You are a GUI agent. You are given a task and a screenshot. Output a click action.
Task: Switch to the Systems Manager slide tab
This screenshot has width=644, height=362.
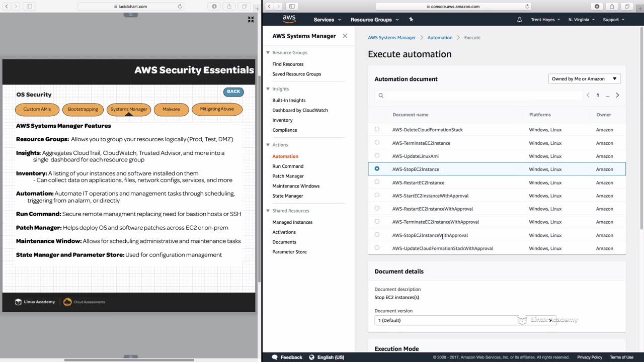pyautogui.click(x=129, y=109)
